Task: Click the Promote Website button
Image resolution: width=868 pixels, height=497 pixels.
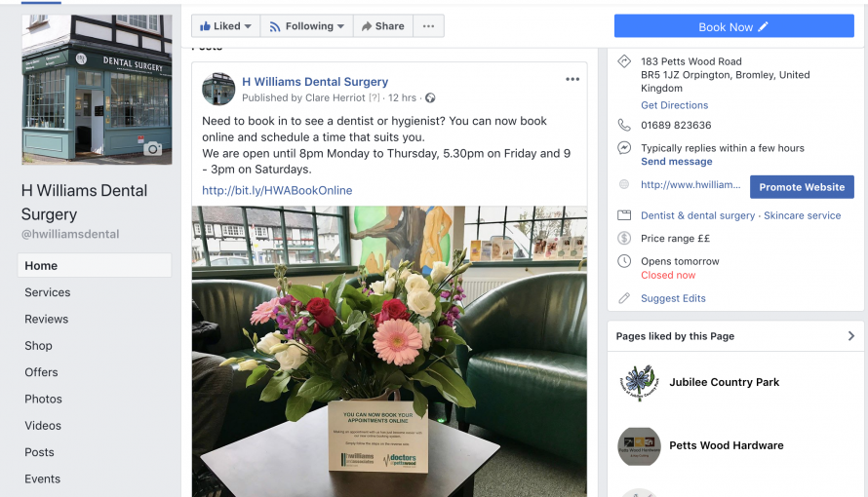Action: [x=802, y=187]
